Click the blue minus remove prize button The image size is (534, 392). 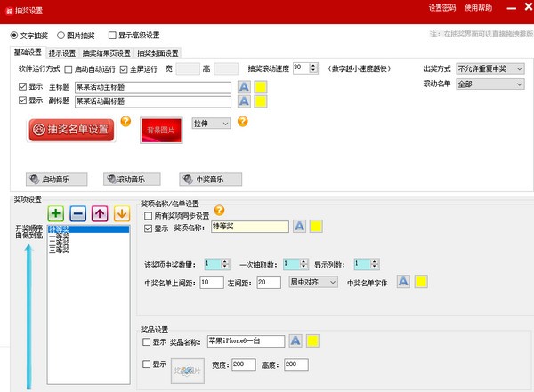point(78,213)
